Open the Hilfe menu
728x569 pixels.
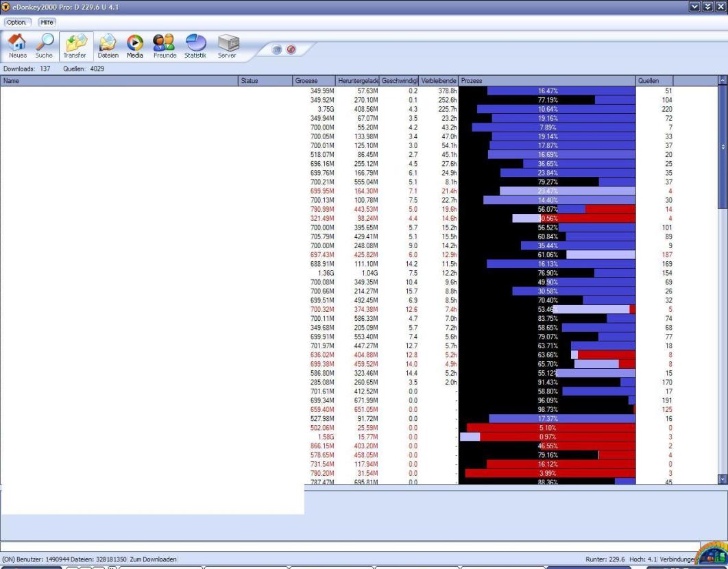(x=47, y=23)
